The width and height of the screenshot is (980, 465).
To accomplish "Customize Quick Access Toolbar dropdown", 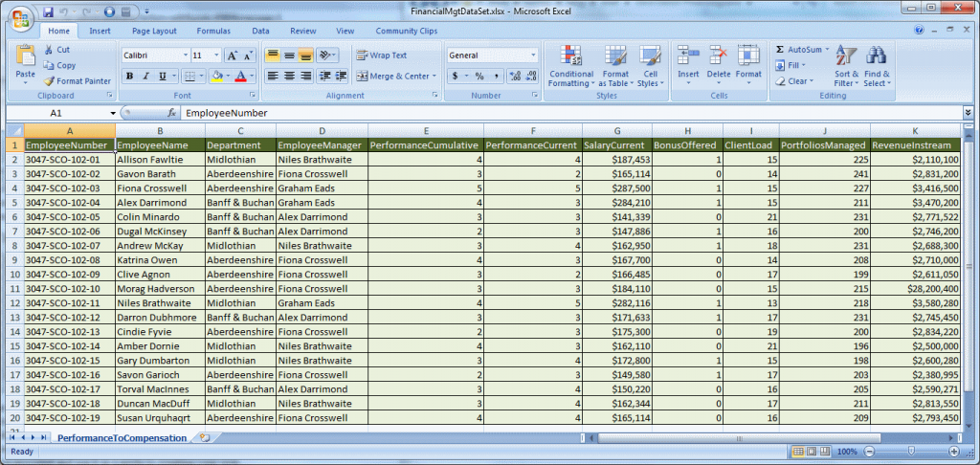I will click(x=146, y=11).
